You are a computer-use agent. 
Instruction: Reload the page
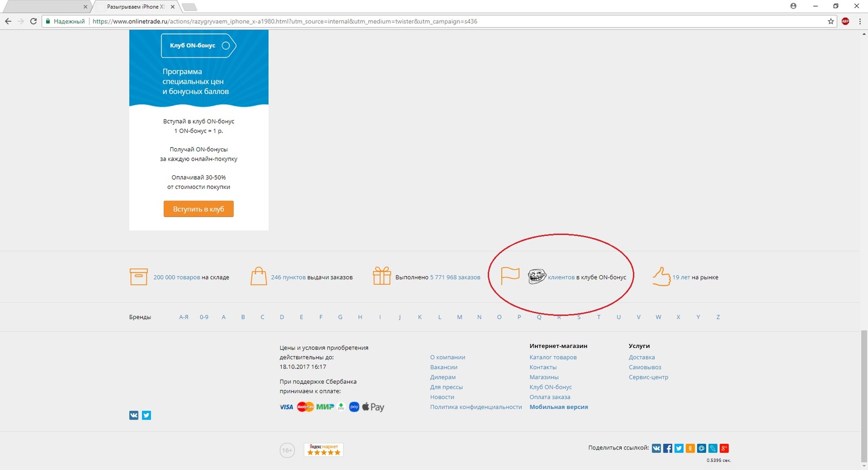(x=34, y=21)
